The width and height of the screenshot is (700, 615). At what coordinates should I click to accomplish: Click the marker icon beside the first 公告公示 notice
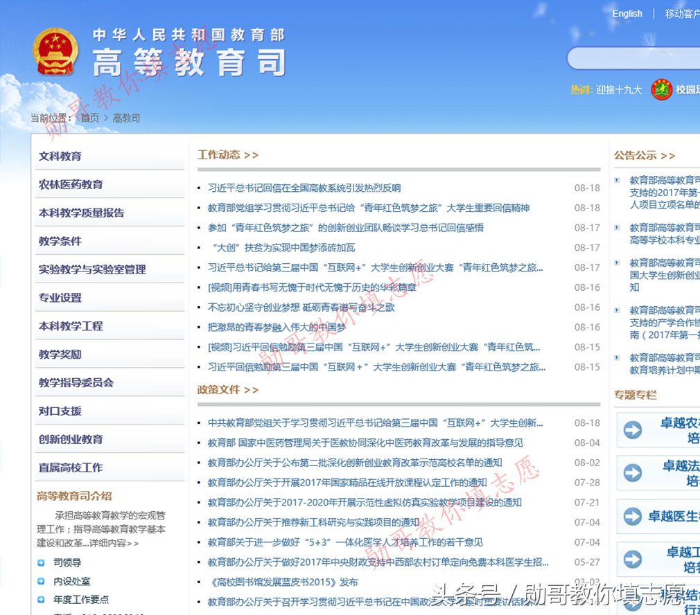tap(618, 179)
